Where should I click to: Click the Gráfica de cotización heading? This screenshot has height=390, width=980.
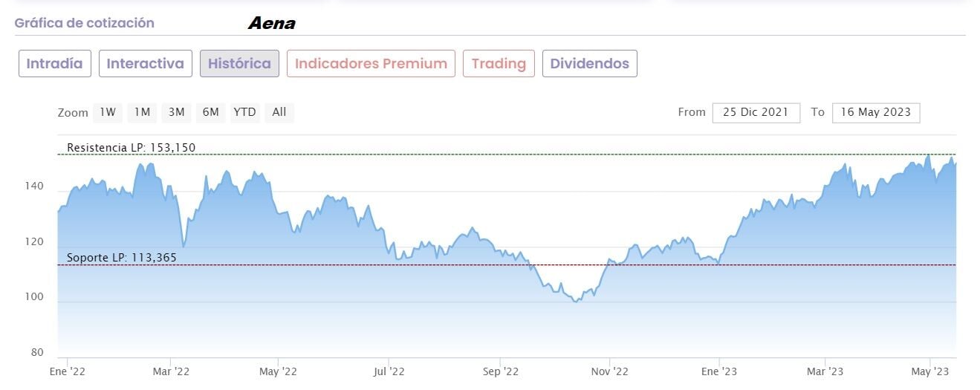[x=84, y=23]
